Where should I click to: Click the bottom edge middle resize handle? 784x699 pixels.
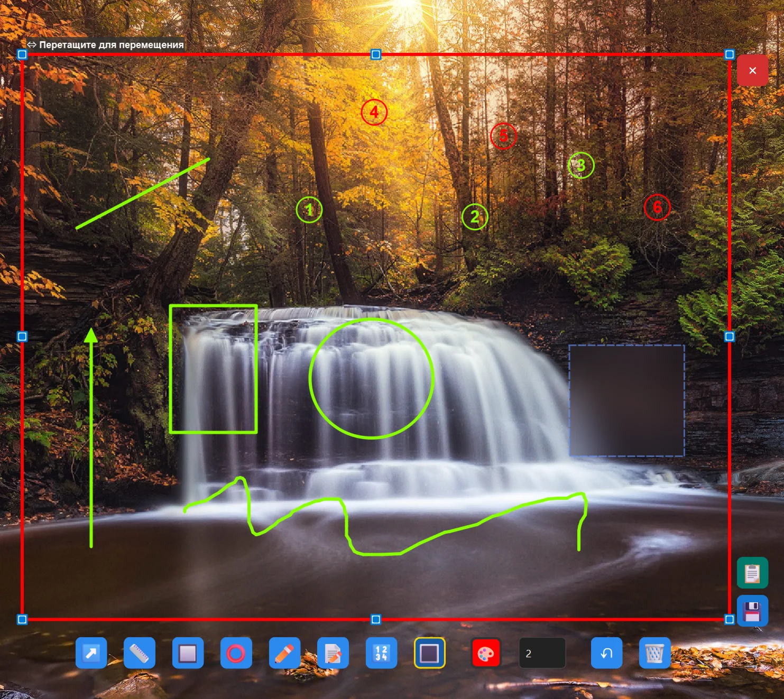tap(376, 619)
